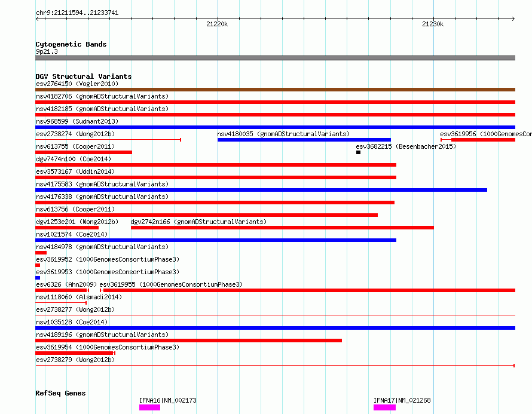Open esv3619954 1000Genomes label
The width and height of the screenshot is (532, 414).
point(108,347)
